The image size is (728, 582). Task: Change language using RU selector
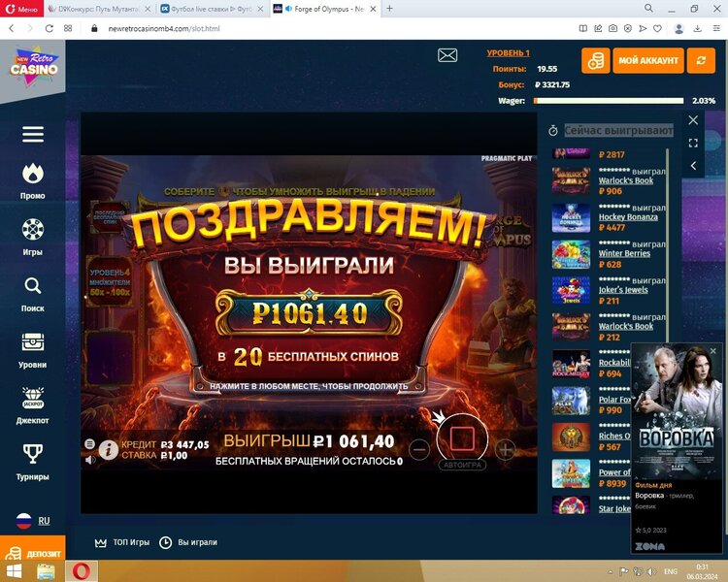pyautogui.click(x=32, y=520)
